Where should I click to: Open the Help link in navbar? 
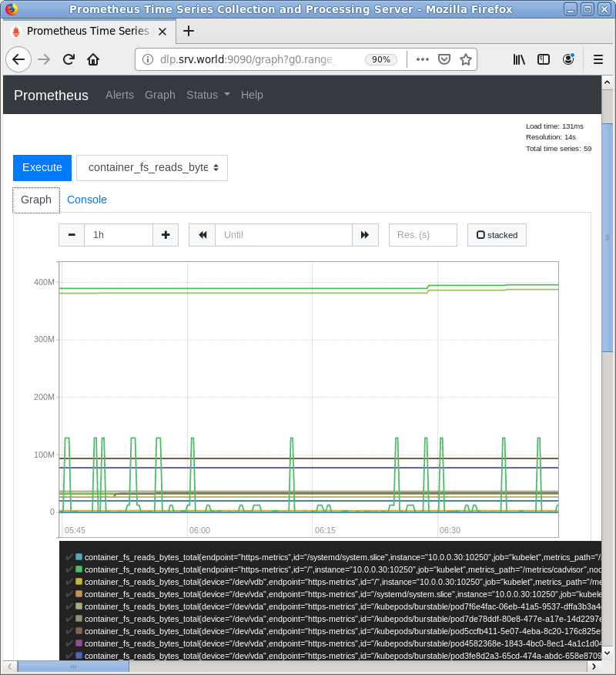click(252, 95)
